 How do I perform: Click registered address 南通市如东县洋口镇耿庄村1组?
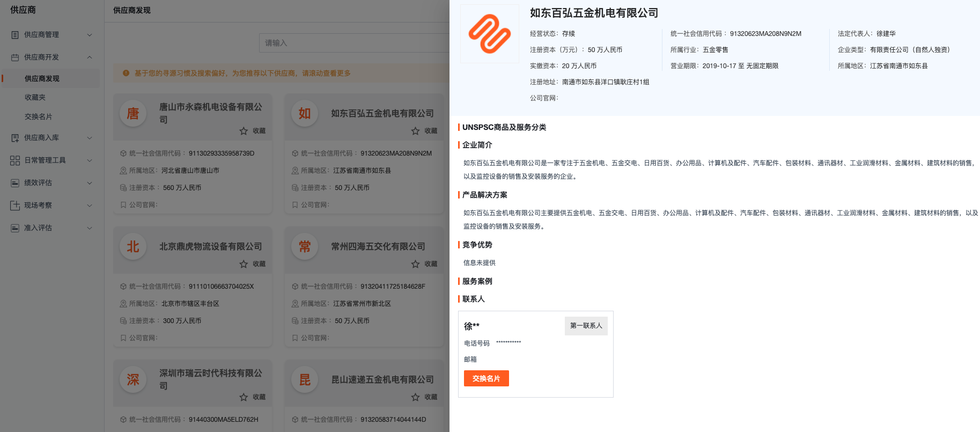point(606,82)
